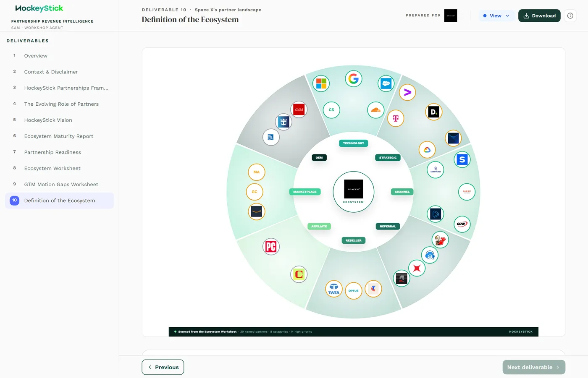The width and height of the screenshot is (588, 378).
Task: Select the T-Mobile partner logo
Action: [396, 118]
